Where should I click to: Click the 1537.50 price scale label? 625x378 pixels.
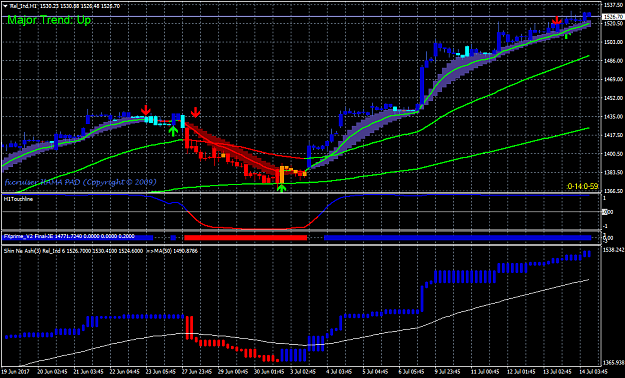pyautogui.click(x=613, y=5)
